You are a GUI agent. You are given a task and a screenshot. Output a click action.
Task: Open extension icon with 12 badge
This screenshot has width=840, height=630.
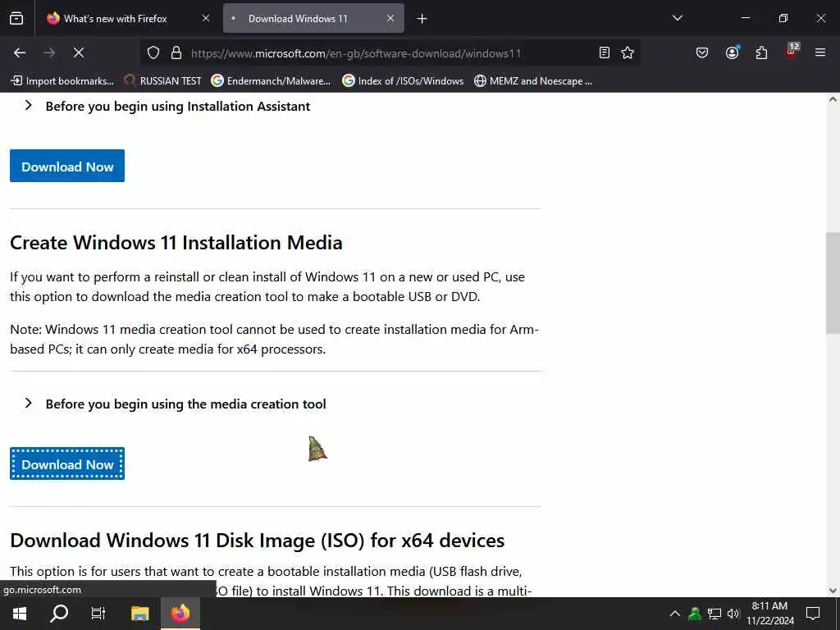click(x=792, y=52)
